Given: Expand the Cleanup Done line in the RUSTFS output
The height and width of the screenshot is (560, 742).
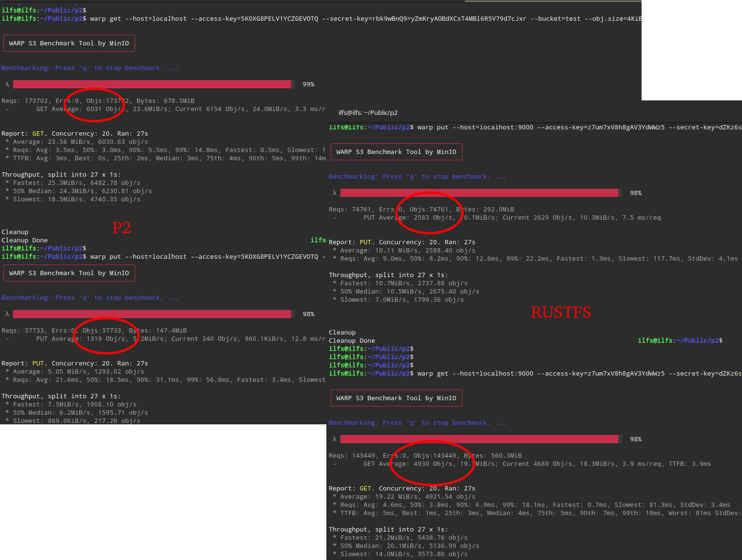Looking at the screenshot, I should click(x=351, y=340).
